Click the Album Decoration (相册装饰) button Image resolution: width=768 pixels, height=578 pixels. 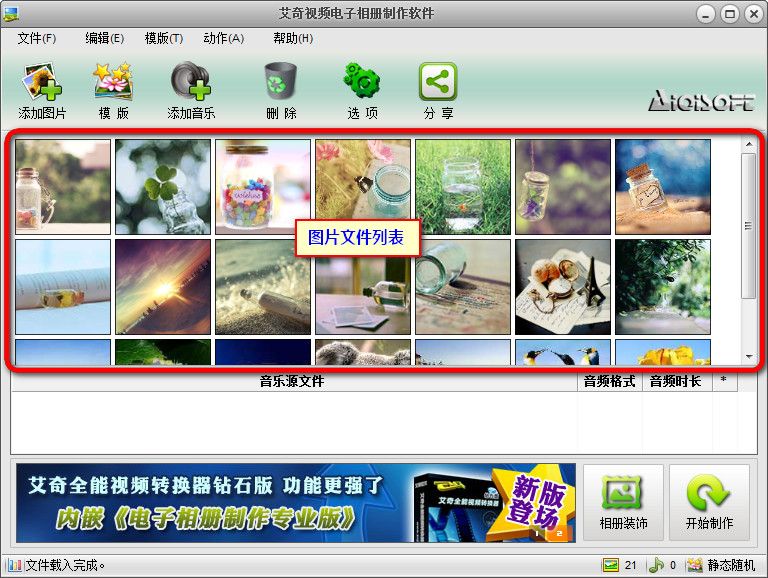click(x=623, y=503)
